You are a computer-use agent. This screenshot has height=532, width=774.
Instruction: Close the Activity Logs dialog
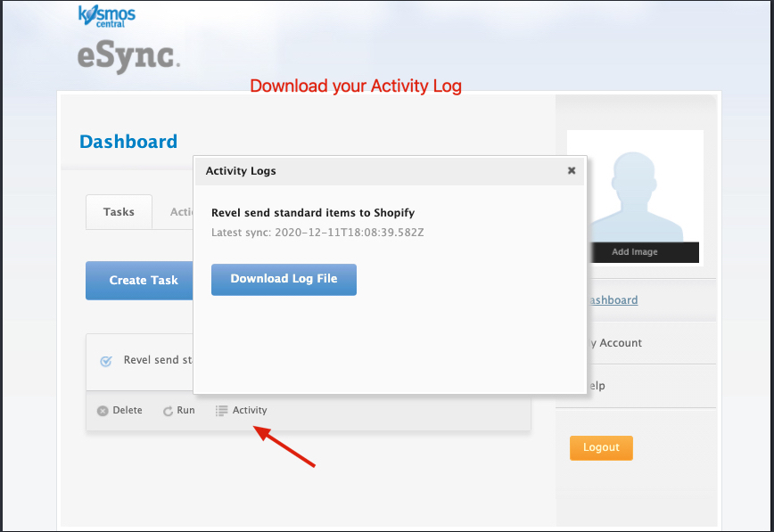coord(572,170)
